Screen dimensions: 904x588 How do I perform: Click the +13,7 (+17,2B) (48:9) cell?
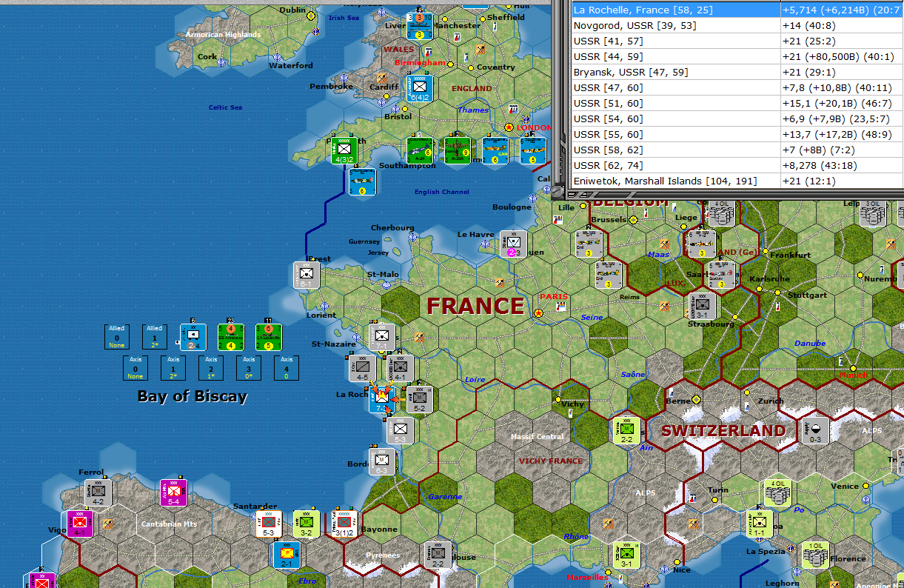tap(843, 134)
